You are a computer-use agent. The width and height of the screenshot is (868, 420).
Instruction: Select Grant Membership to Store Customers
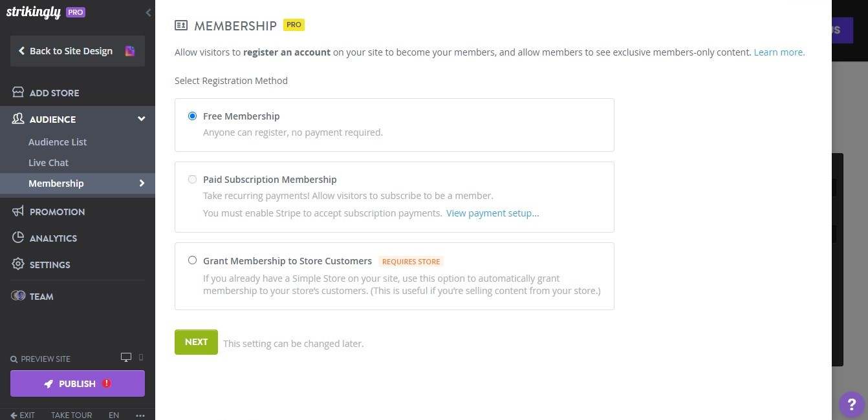click(192, 260)
